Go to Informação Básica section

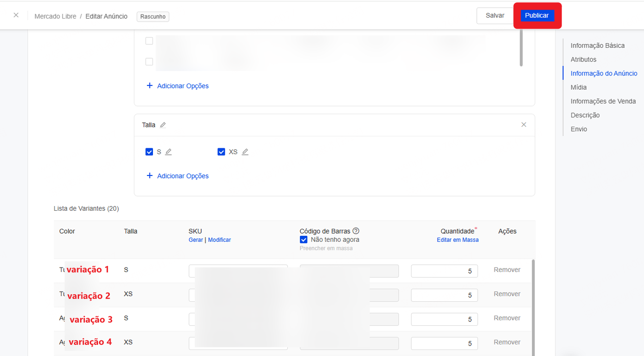tap(598, 46)
